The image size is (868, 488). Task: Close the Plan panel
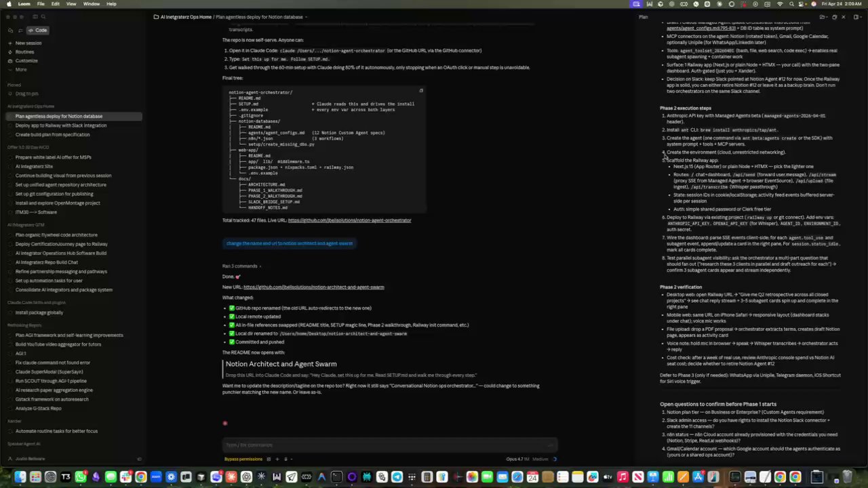coord(844,17)
